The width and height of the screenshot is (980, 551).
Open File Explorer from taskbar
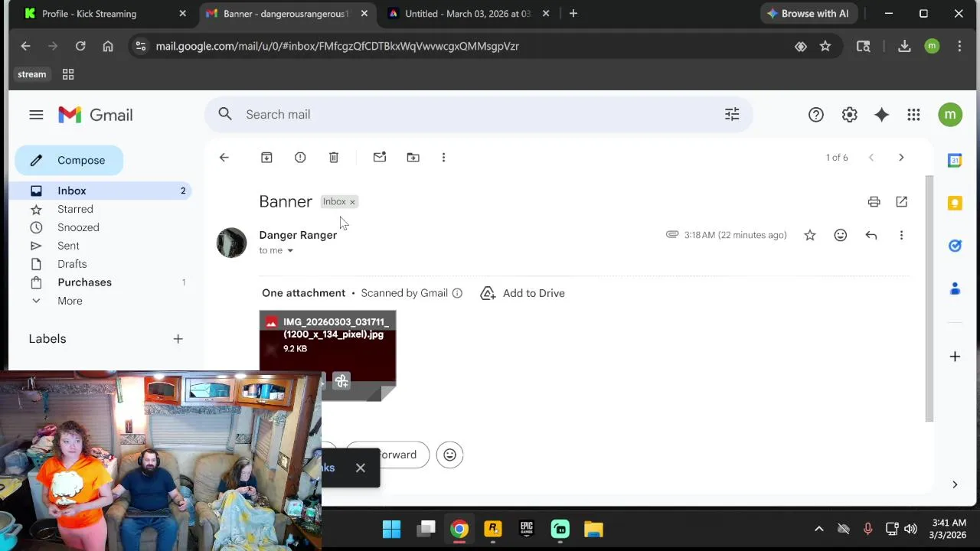(593, 529)
